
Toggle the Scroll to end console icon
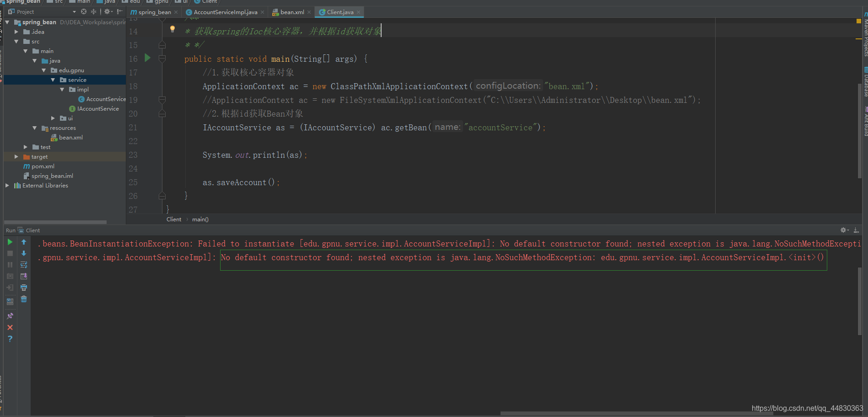tap(24, 276)
